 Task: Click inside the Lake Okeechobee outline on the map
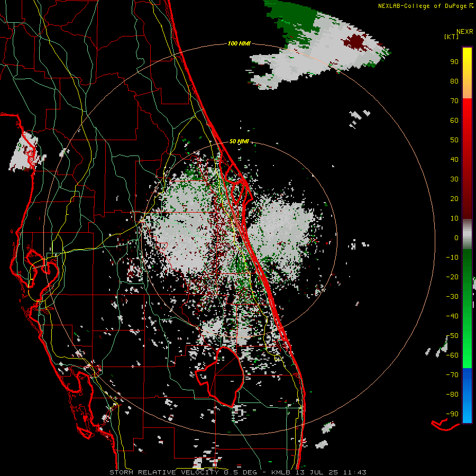pos(224,377)
